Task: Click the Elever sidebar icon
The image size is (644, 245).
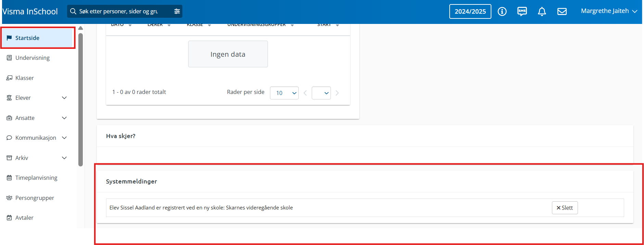Action: [9, 98]
